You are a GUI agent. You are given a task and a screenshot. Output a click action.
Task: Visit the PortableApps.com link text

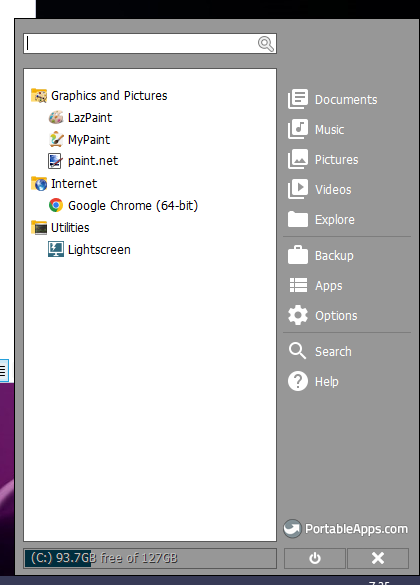pyautogui.click(x=356, y=529)
